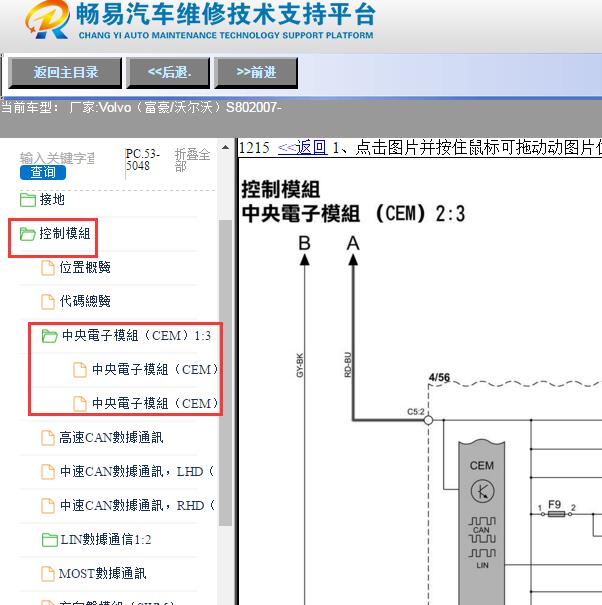Go forward with the >>前进 button
Image resolution: width=602 pixels, height=605 pixels.
click(256, 73)
